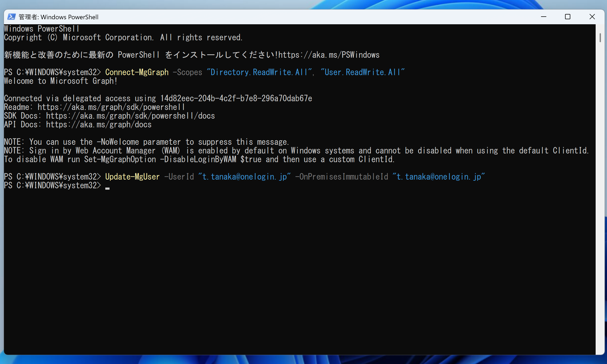Click the -OnPremisesImmutableId parameter
607x364 pixels.
pos(342,177)
